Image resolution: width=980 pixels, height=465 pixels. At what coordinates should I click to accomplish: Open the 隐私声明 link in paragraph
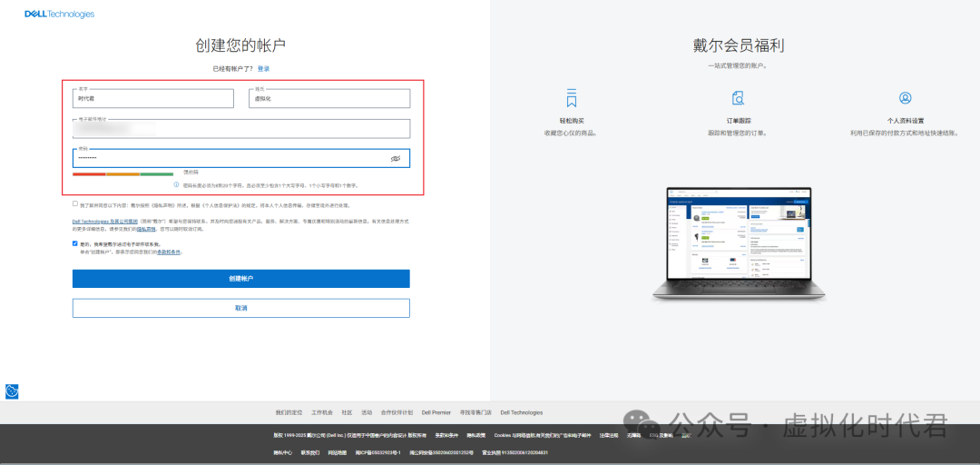(146, 229)
